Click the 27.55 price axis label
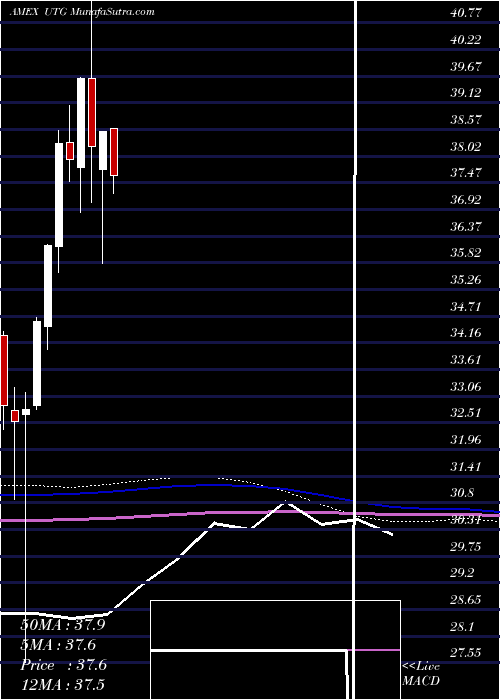The image size is (500, 700). coord(466,653)
